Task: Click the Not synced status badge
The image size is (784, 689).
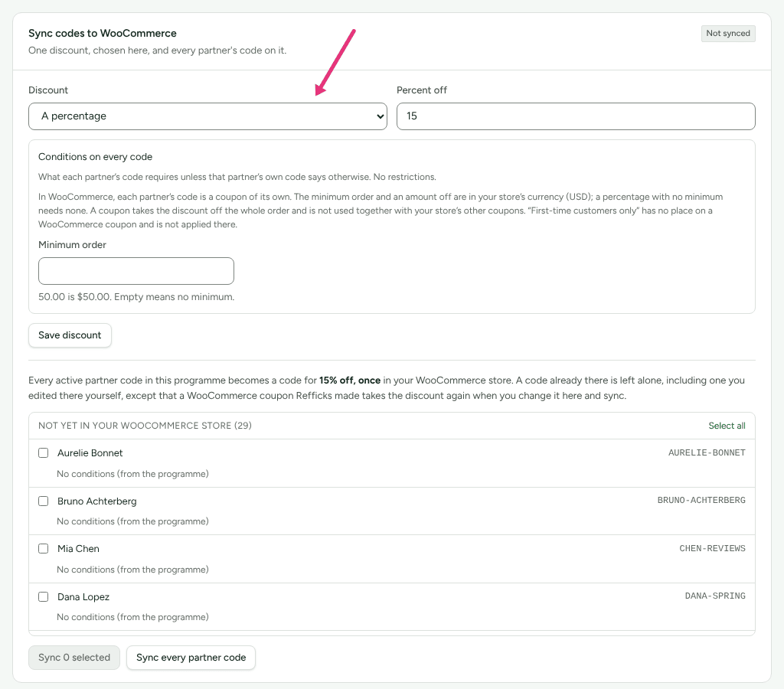Action: pyautogui.click(x=728, y=34)
